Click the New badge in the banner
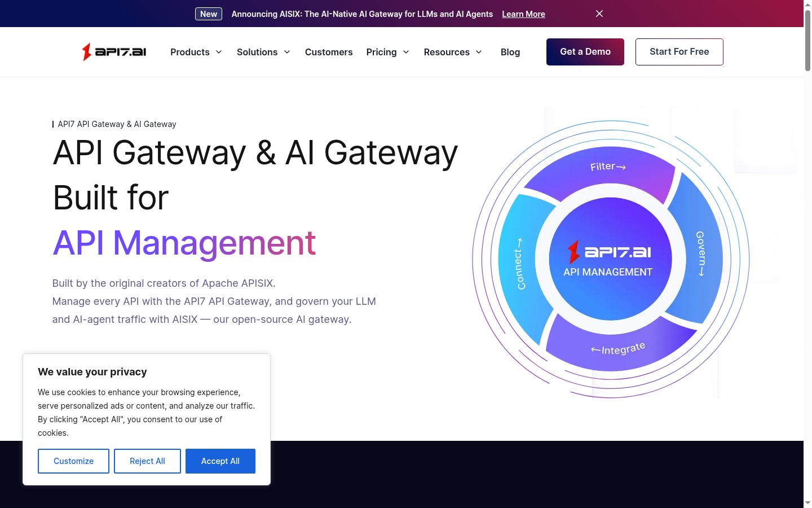Image resolution: width=812 pixels, height=508 pixels. pyautogui.click(x=209, y=14)
